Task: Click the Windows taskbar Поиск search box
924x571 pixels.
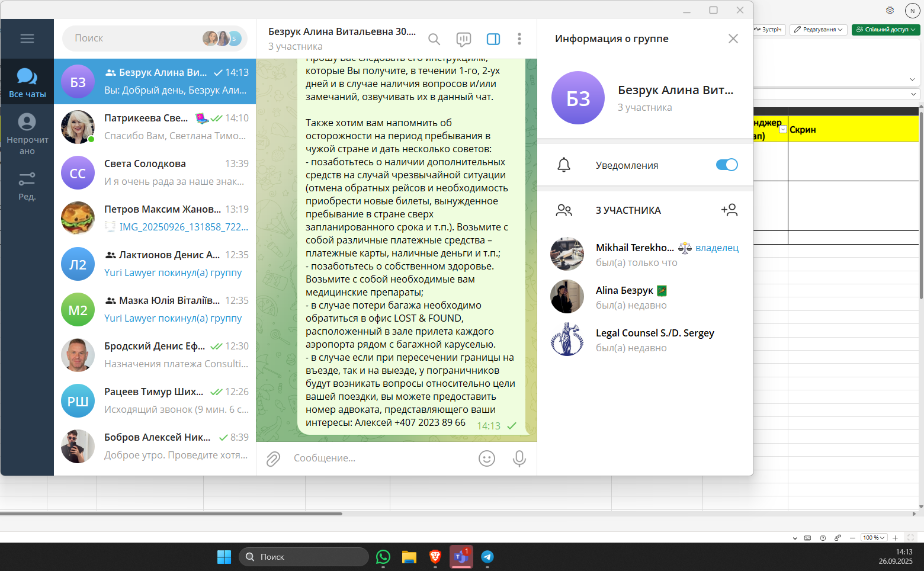Action: [x=304, y=557]
